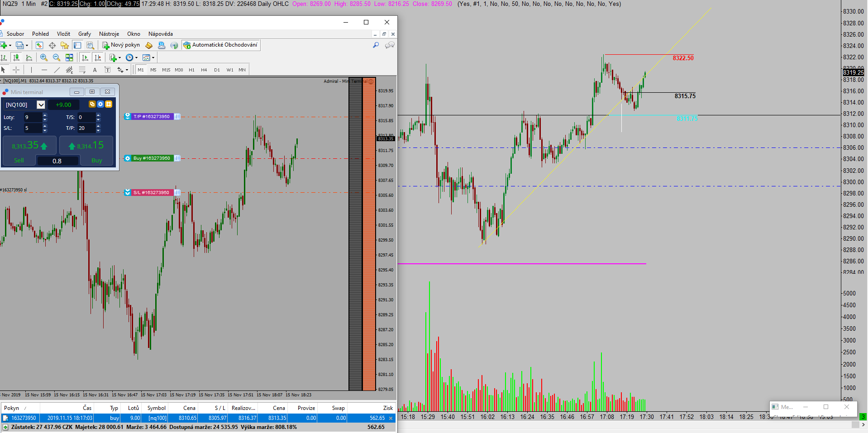Open the Grafy menu
Screen dimensions: 868x433
click(x=85, y=34)
